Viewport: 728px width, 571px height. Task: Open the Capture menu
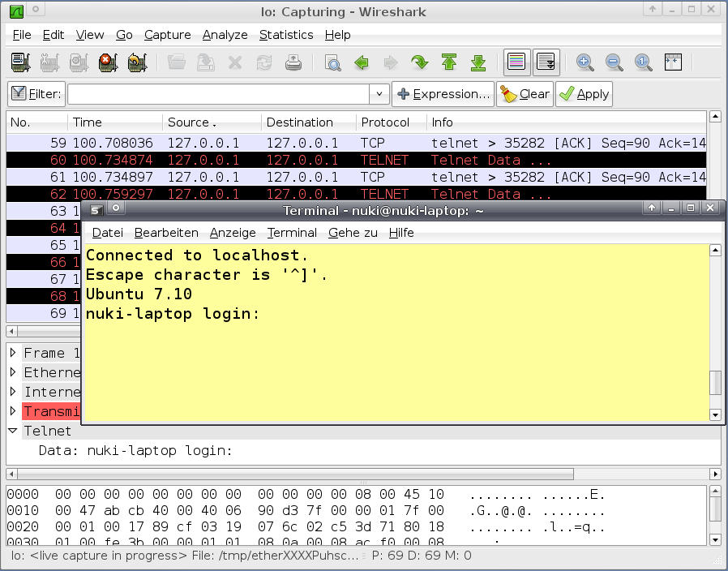[x=167, y=35]
